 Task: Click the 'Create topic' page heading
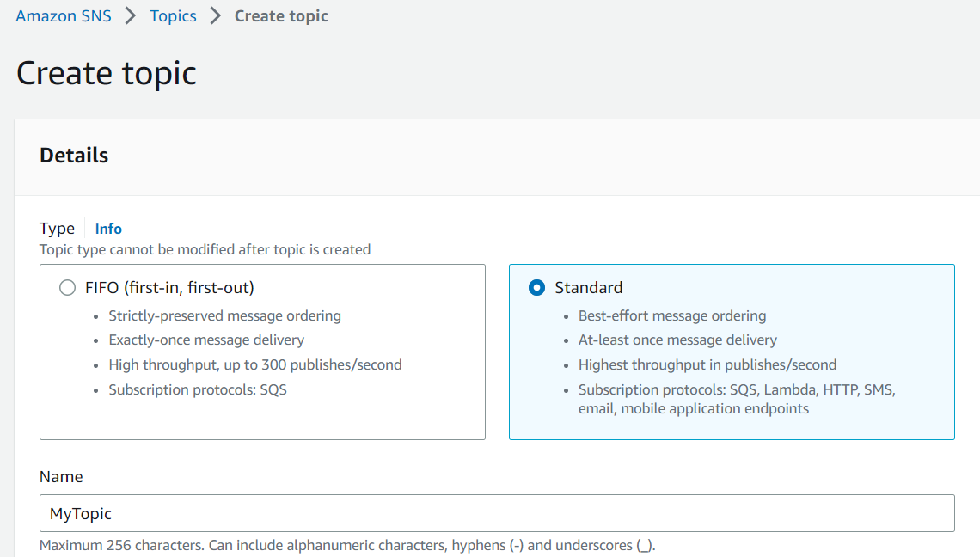coord(107,73)
